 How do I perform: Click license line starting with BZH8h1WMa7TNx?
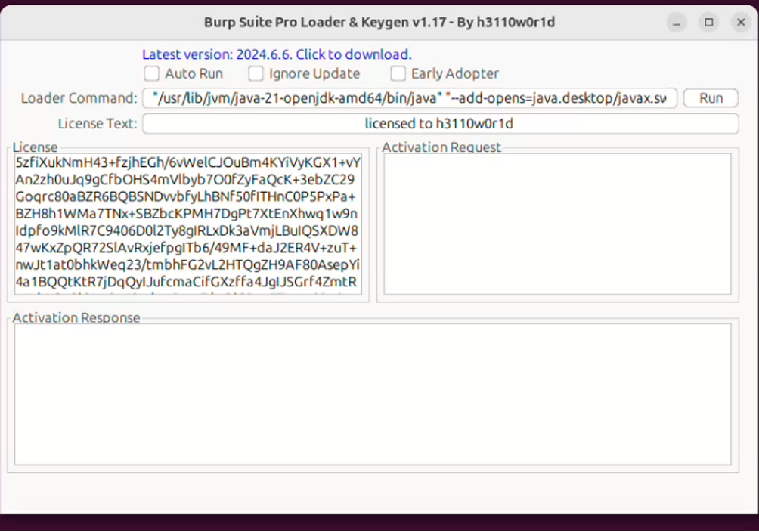(x=187, y=214)
